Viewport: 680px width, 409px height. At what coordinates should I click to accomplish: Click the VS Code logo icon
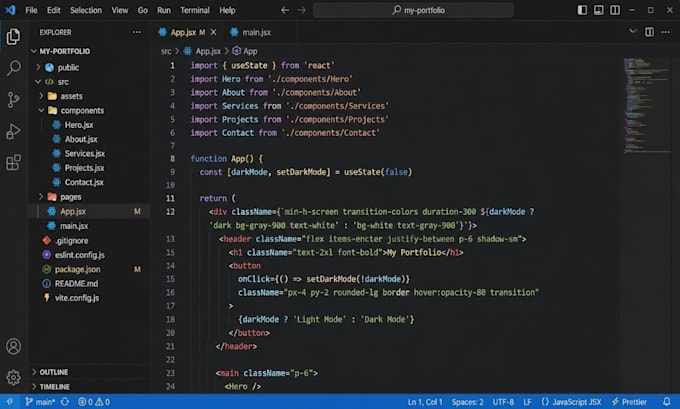pos(10,10)
